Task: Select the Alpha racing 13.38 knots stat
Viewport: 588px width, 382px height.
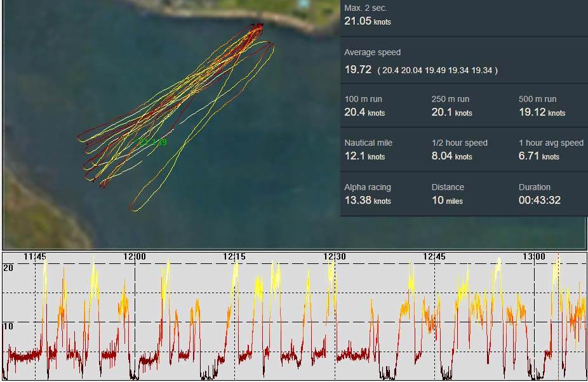Action: point(367,201)
